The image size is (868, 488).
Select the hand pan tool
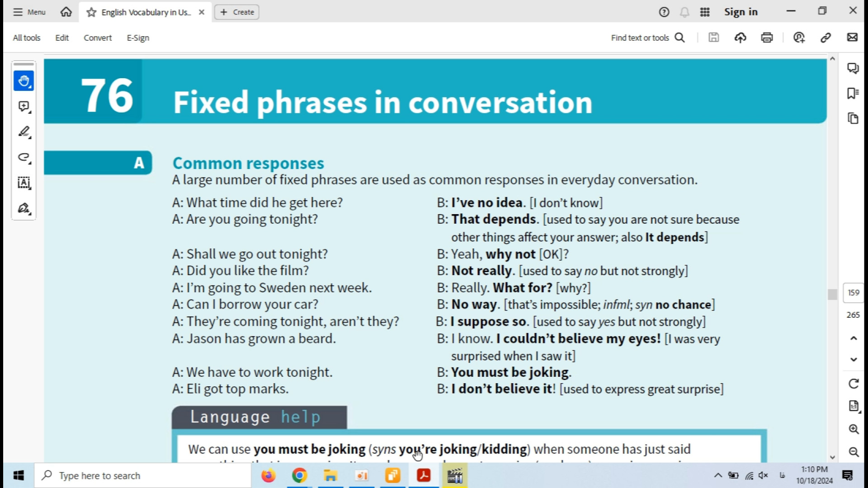point(24,81)
